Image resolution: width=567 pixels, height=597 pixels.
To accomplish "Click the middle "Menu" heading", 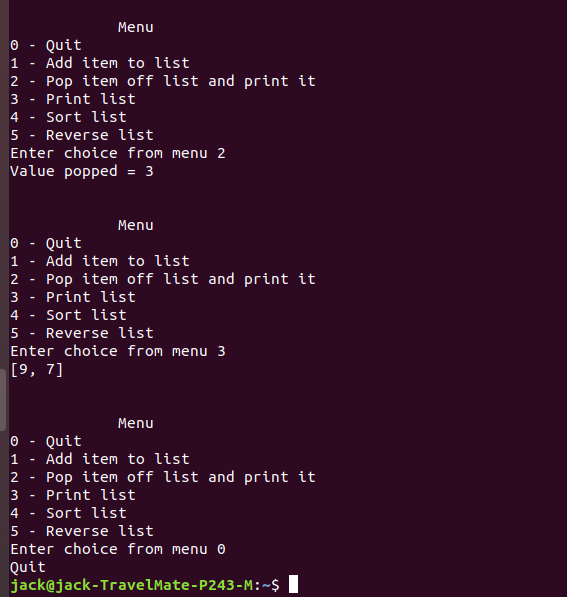I will click(136, 225).
